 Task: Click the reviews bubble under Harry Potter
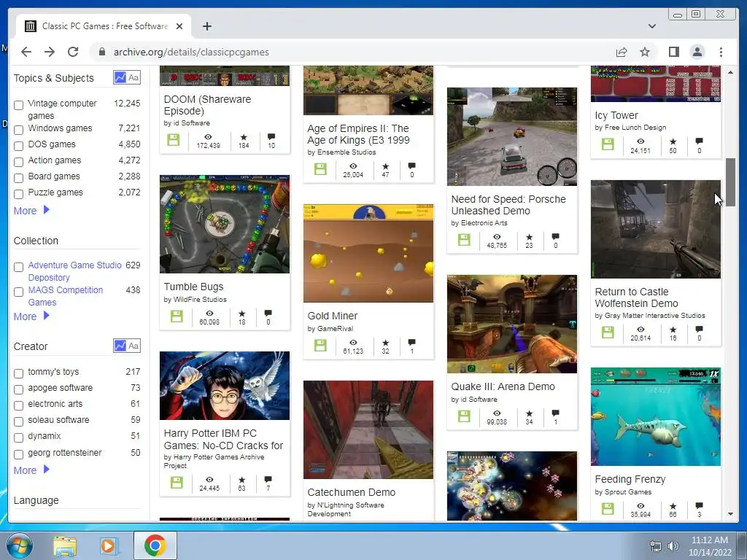click(x=268, y=479)
